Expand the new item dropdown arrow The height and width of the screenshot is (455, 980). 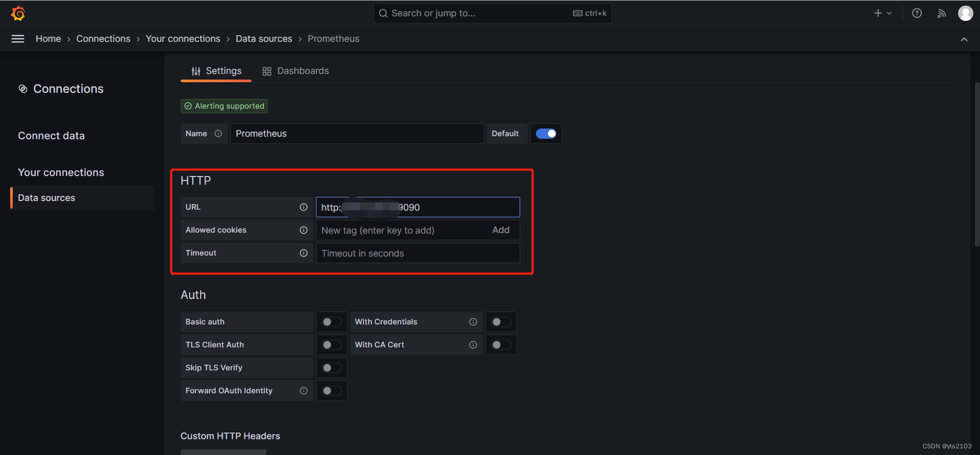click(x=889, y=13)
